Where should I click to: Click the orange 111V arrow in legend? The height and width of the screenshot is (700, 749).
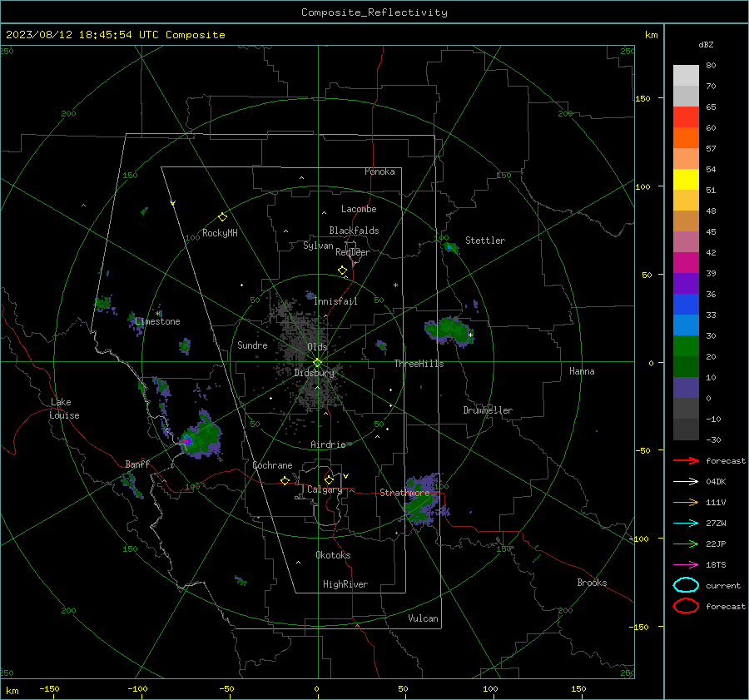(x=686, y=502)
